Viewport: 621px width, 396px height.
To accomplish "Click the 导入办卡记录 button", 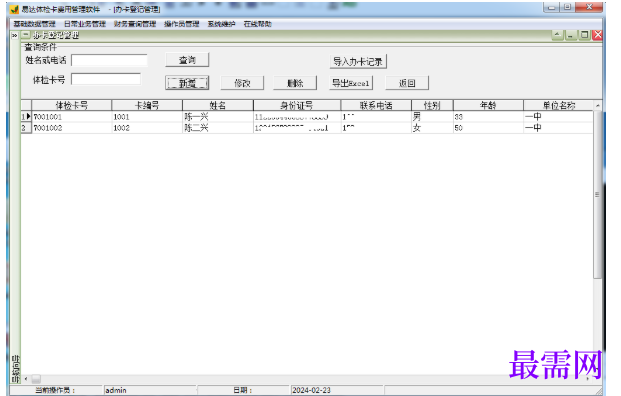I will click(358, 61).
